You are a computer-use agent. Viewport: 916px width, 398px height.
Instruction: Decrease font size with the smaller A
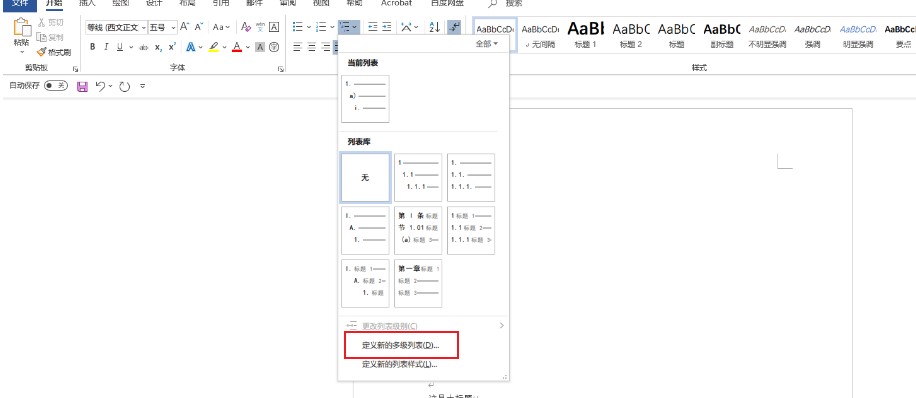[199, 27]
